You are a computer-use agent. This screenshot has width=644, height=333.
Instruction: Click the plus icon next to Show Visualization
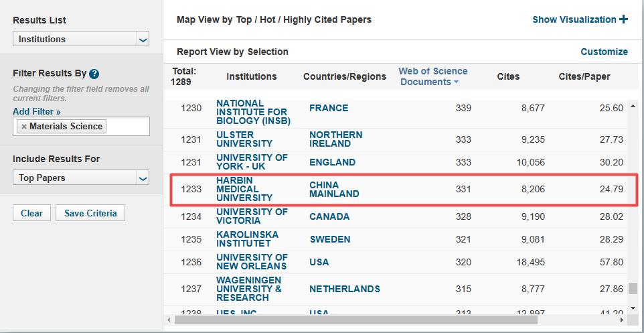point(623,19)
